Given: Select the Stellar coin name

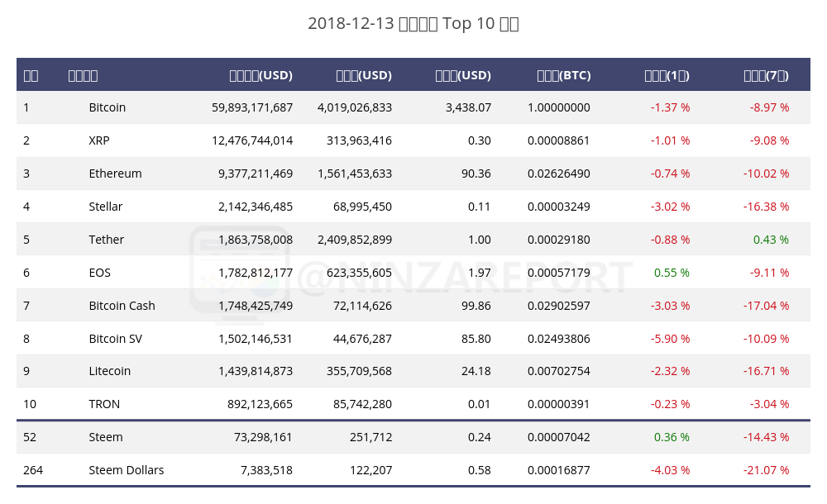Looking at the screenshot, I should (106, 207).
